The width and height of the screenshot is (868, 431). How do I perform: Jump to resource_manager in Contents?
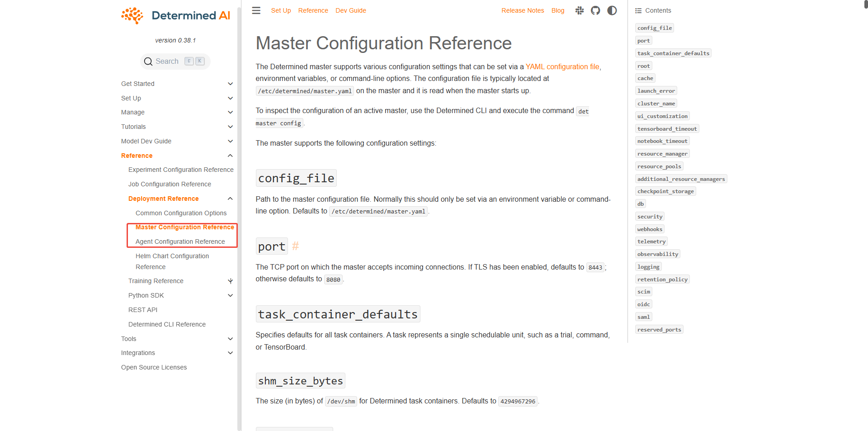[662, 154]
